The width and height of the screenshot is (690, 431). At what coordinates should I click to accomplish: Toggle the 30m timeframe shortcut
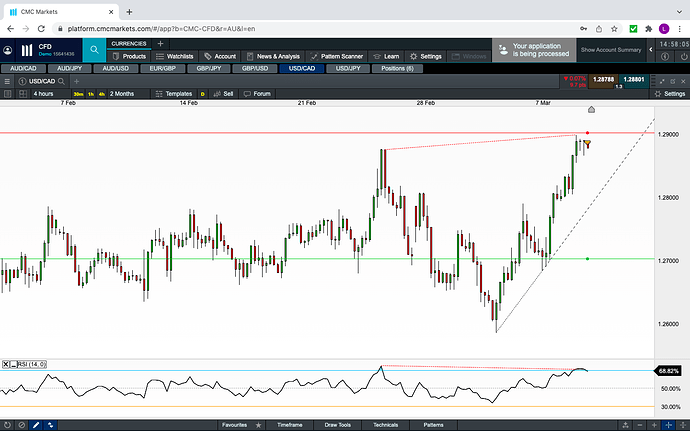78,93
